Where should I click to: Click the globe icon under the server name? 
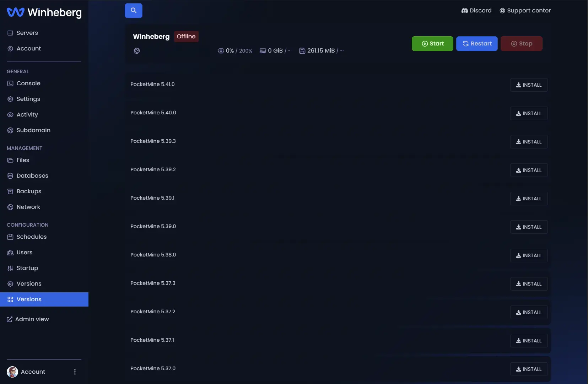coord(137,51)
